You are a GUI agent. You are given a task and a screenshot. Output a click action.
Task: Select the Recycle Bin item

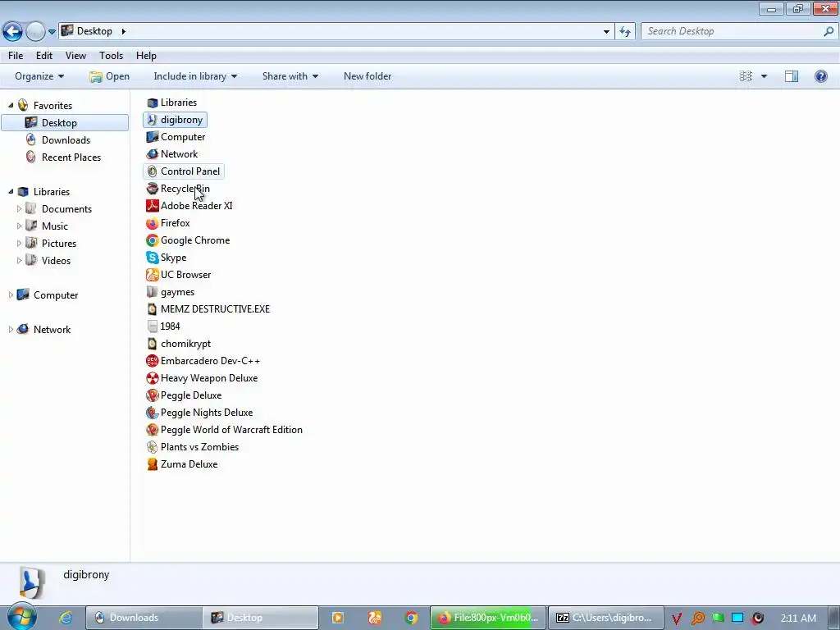[x=178, y=189]
